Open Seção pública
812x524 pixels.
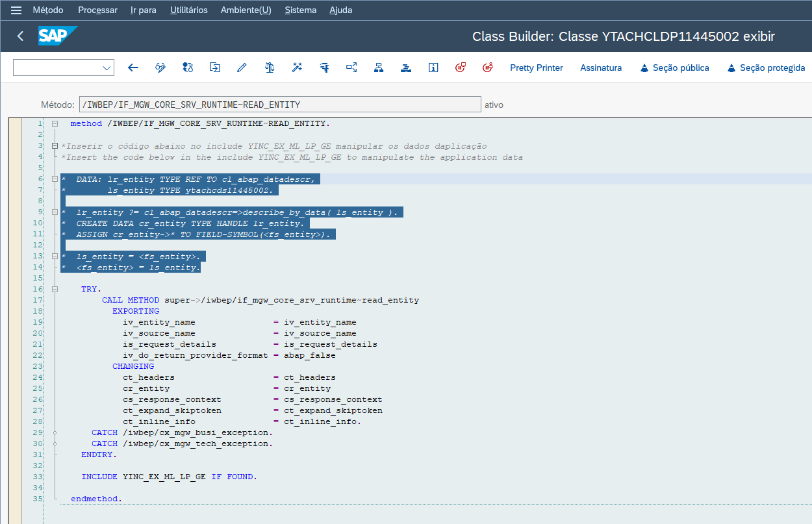674,68
